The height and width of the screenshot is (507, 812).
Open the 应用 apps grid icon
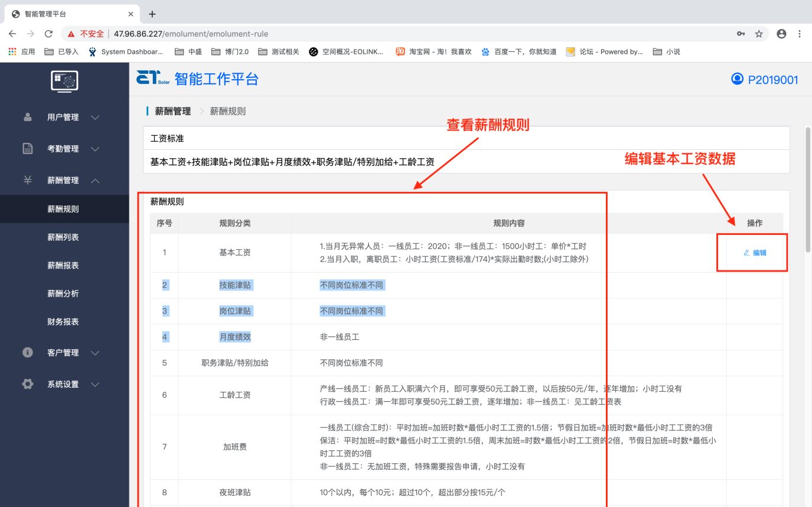(x=12, y=51)
